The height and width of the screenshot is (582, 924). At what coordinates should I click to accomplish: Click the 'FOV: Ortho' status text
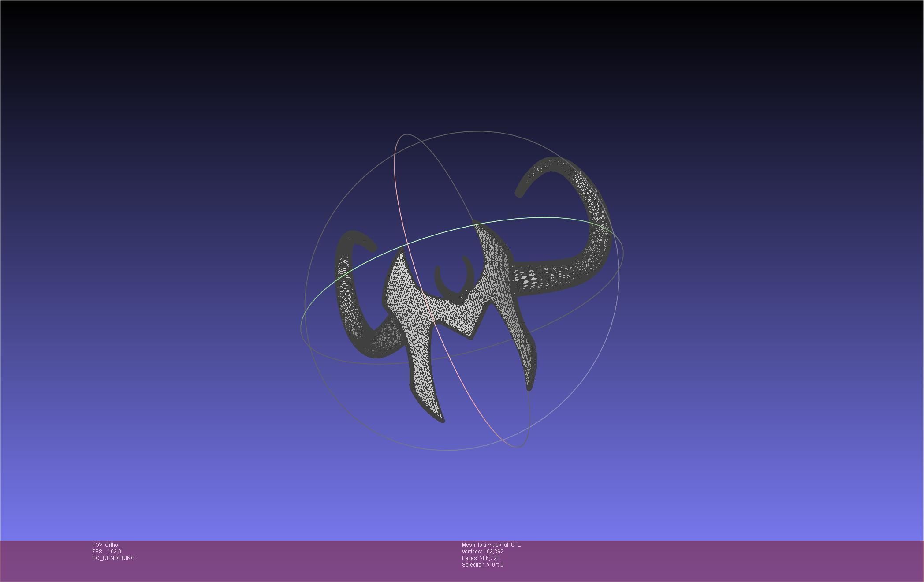[105, 545]
